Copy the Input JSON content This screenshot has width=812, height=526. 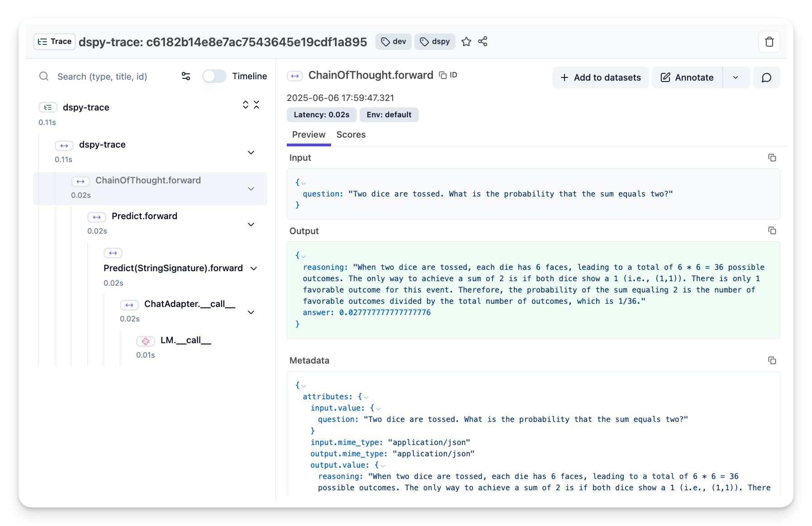(772, 158)
